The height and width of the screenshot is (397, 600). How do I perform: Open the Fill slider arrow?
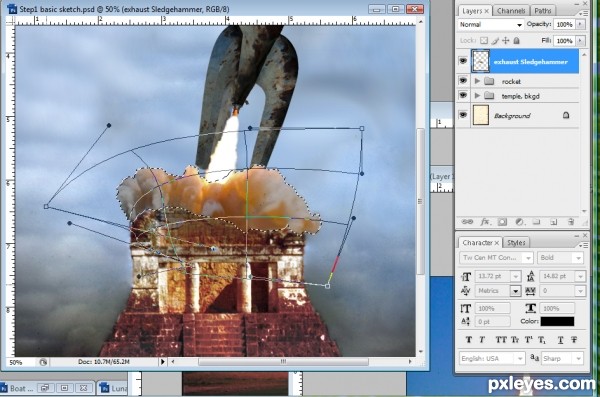coord(580,41)
